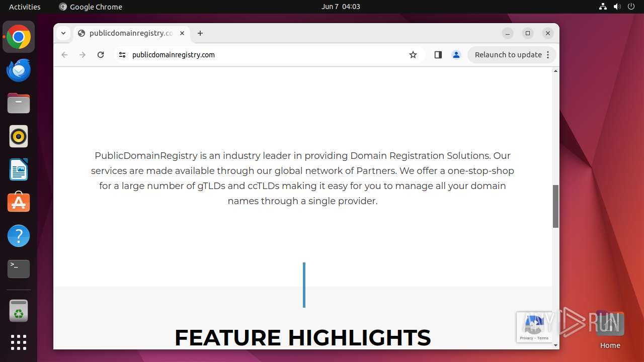Open the power icon in top bar
Screen dimensions: 644x362
click(x=631, y=7)
